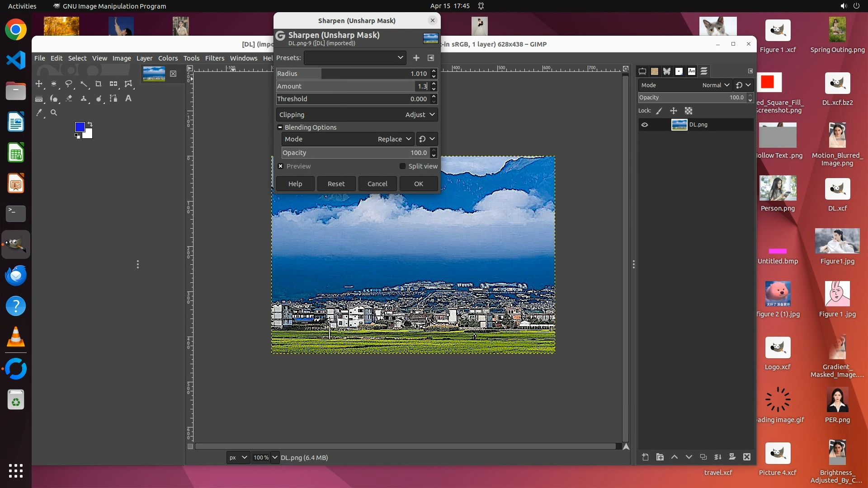
Task: Select the Text tool
Action: point(128,98)
